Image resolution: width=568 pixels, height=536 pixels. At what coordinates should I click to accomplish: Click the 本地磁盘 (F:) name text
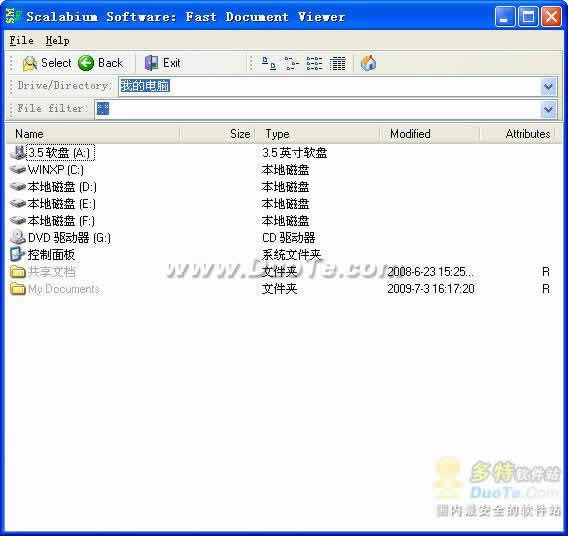pyautogui.click(x=61, y=221)
